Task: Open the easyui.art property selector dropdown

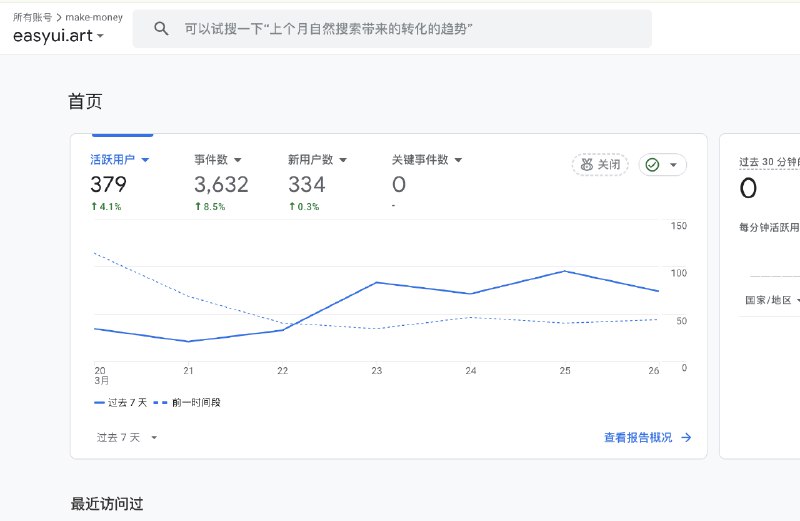Action: click(58, 36)
